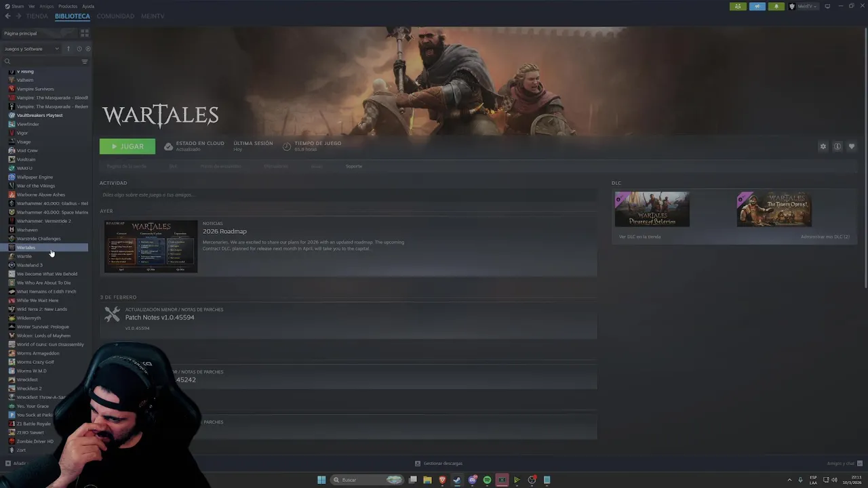This screenshot has width=868, height=488.
Task: Select Worms Armageddon in the list
Action: pyautogui.click(x=38, y=353)
